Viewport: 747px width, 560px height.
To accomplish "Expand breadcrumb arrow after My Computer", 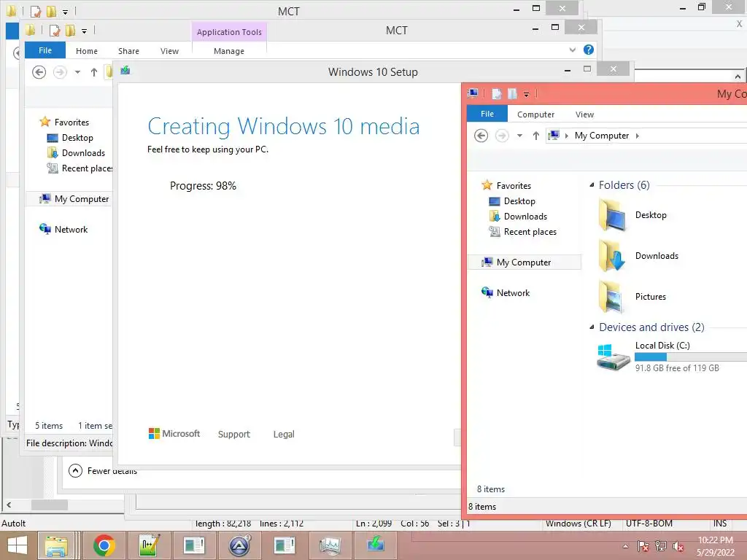I will click(x=638, y=136).
